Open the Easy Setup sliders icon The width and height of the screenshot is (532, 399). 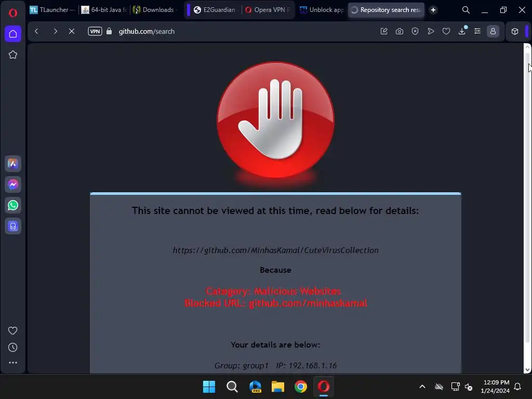click(477, 31)
